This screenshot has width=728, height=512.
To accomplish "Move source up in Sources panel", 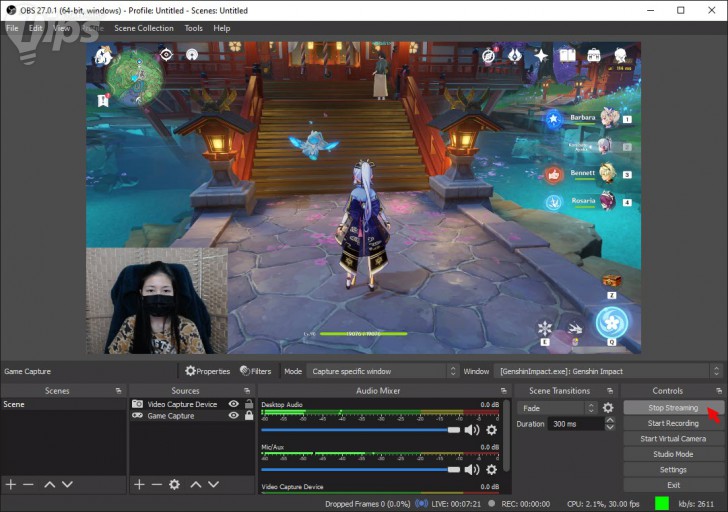I will pyautogui.click(x=196, y=485).
